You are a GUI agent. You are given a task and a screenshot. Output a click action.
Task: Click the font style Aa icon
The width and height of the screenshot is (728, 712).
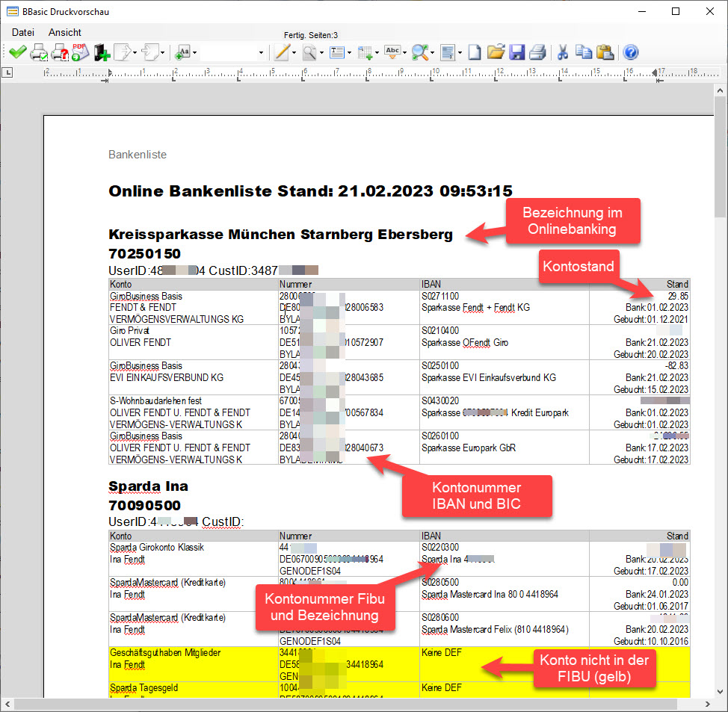(x=183, y=52)
